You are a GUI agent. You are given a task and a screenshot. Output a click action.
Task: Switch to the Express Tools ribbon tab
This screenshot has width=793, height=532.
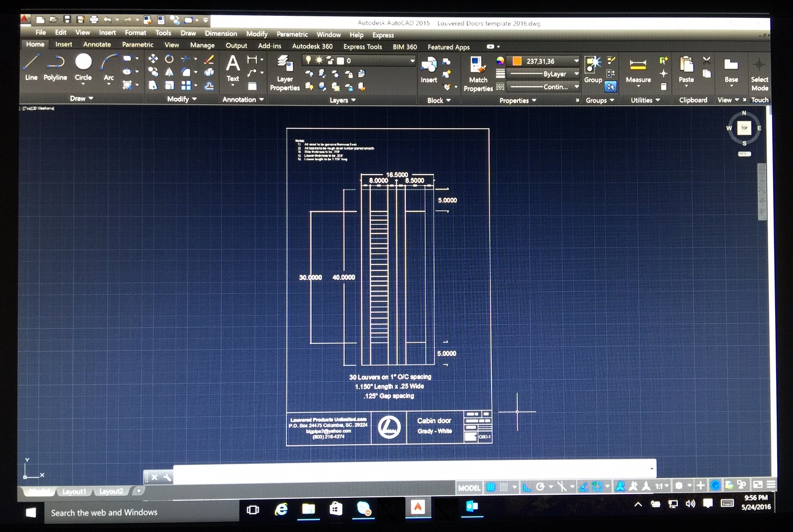tap(363, 47)
